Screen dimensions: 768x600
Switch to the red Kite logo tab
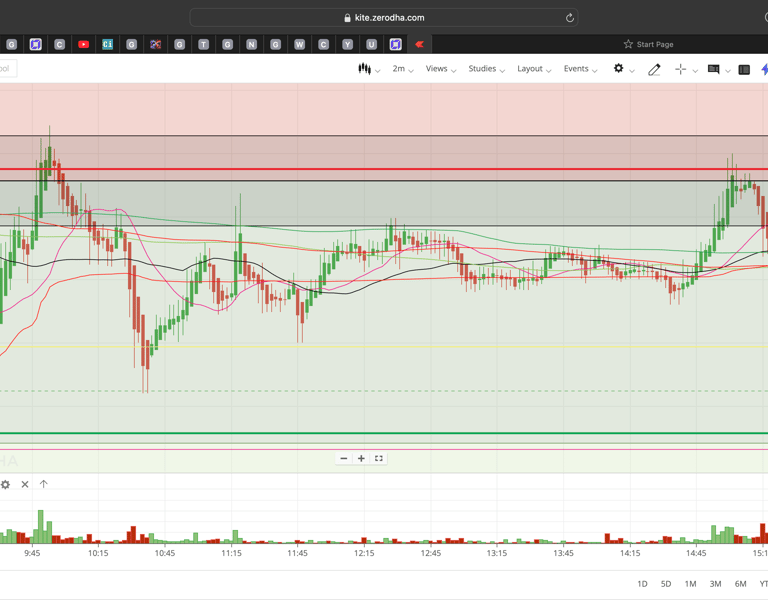[419, 44]
